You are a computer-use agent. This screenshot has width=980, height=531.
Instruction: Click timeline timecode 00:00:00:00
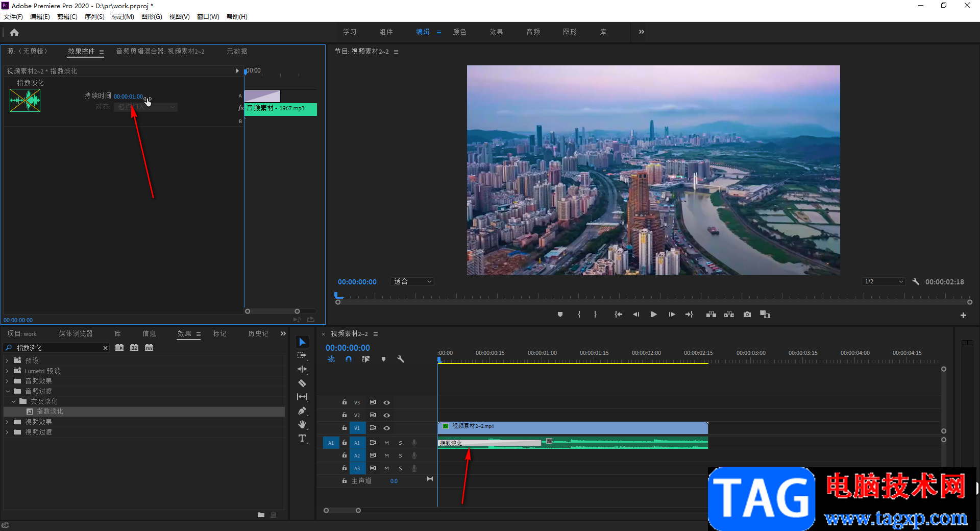pos(348,348)
